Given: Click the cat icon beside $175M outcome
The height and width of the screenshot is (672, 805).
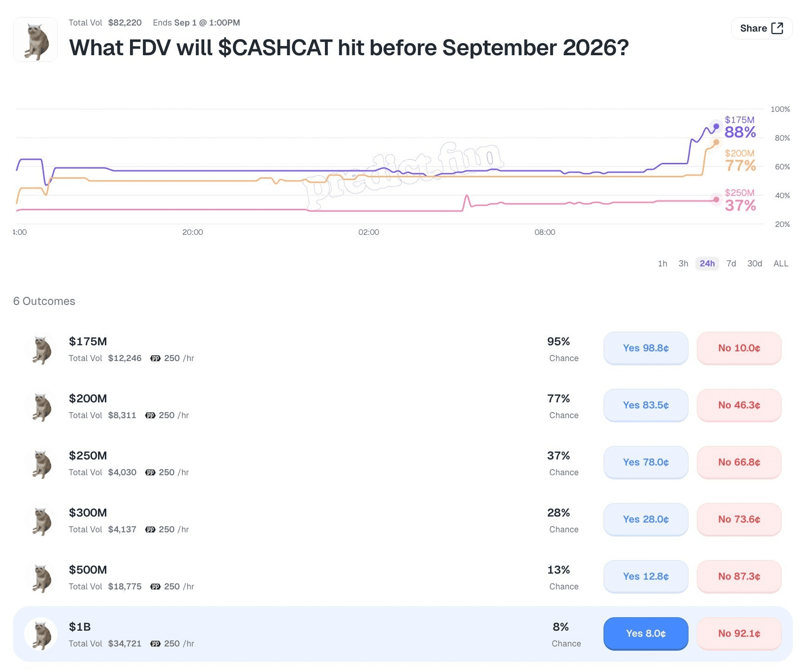Looking at the screenshot, I should (41, 349).
